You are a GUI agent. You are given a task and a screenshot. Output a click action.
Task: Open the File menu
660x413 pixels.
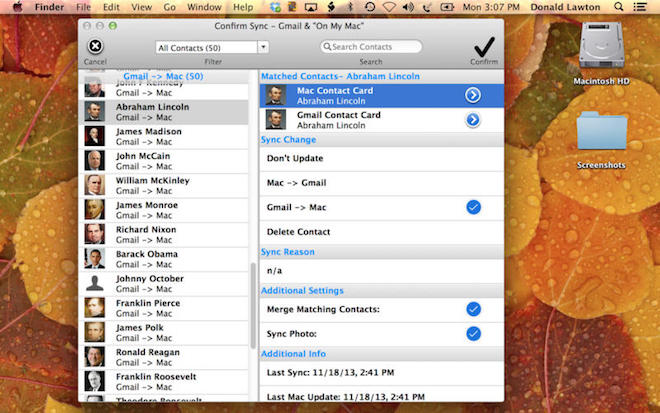coord(83,7)
